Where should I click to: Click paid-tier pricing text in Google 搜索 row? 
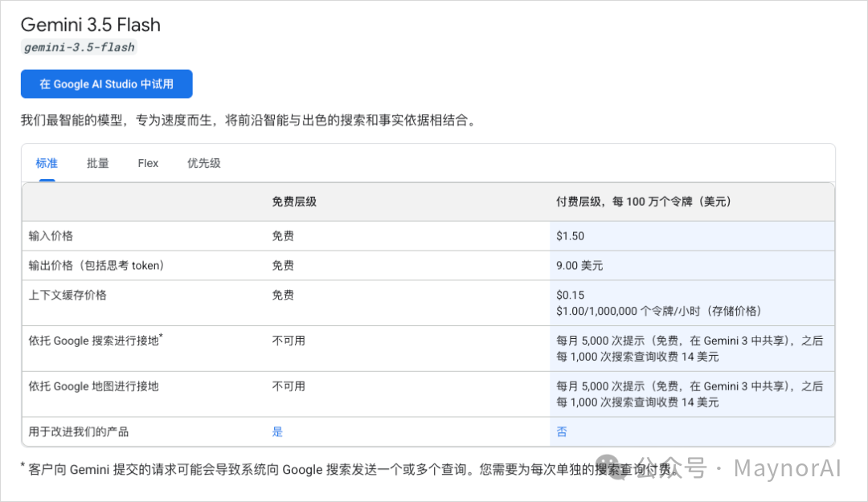pyautogui.click(x=690, y=349)
